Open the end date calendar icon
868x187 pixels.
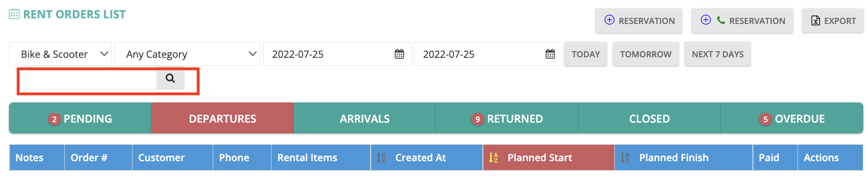coord(550,54)
